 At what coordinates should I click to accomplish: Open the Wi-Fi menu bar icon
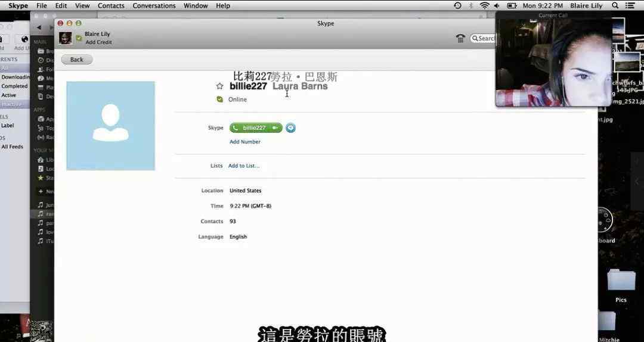485,6
